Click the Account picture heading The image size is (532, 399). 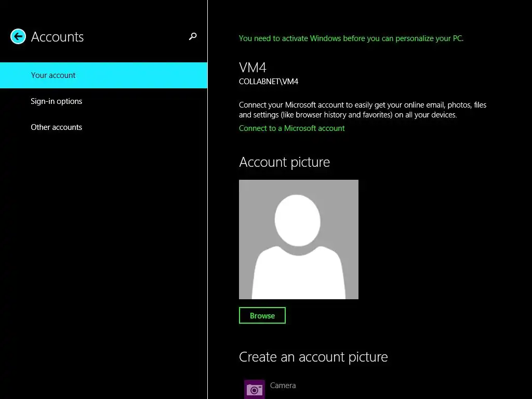click(x=284, y=162)
